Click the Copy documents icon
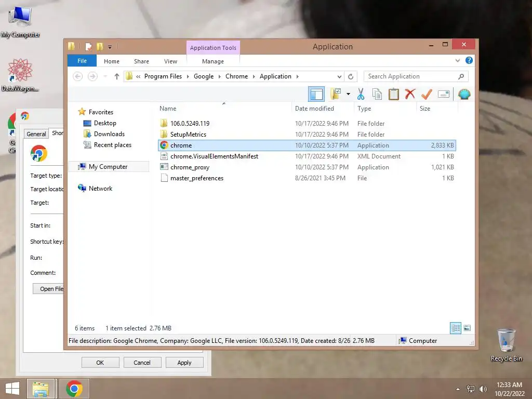The height and width of the screenshot is (399, 532). [377, 94]
